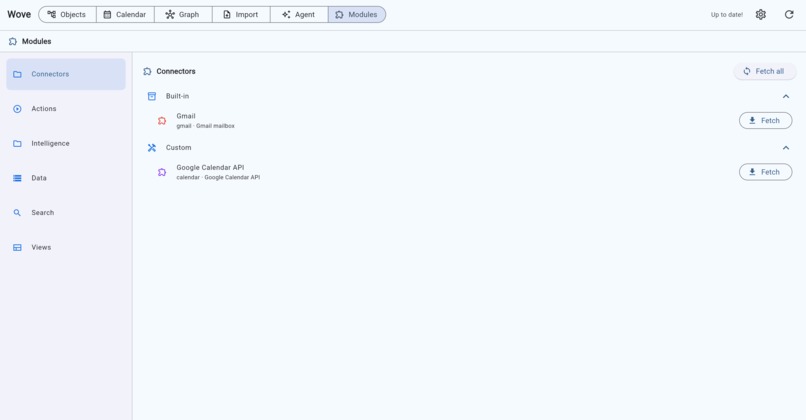Click the Connectors heading puzzle icon

point(148,71)
